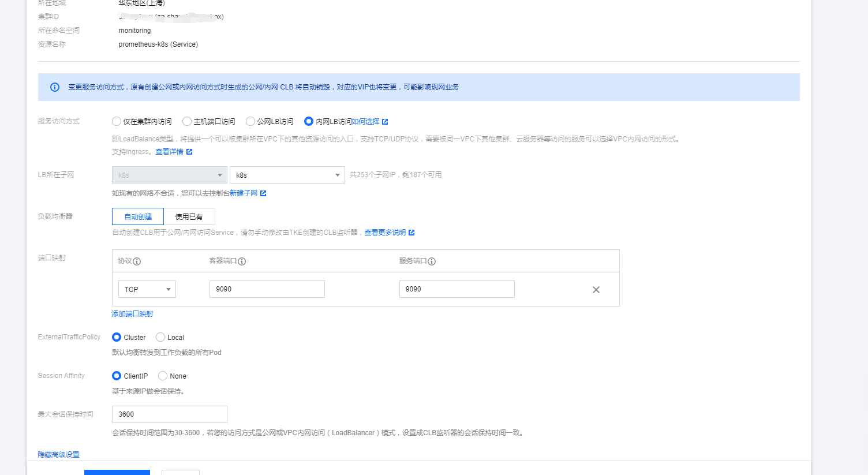The height and width of the screenshot is (475, 868).
Task: Click the resource name prometheus-k8s (Service)
Action: click(x=158, y=44)
